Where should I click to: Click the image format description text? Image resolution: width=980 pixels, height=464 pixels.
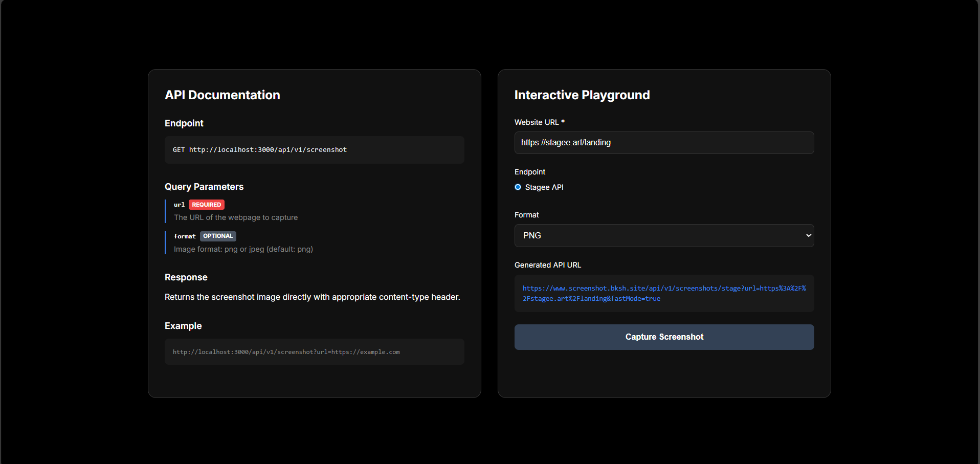click(243, 249)
